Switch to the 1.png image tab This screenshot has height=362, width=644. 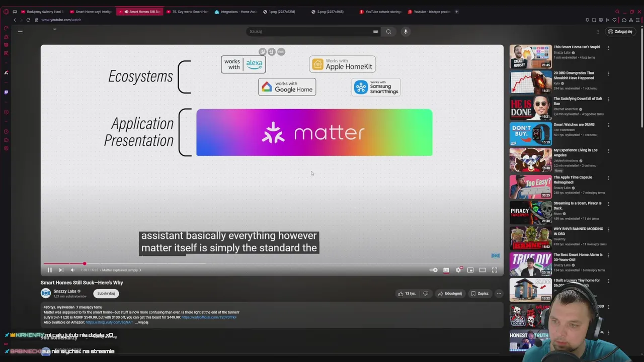284,12
